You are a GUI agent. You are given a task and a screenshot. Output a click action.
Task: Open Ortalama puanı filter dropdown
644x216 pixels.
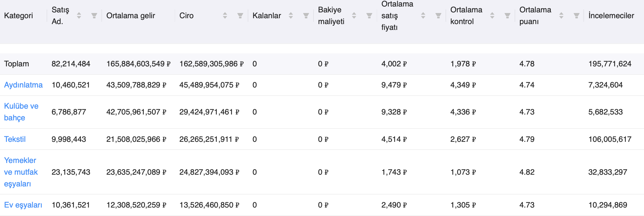click(x=577, y=16)
